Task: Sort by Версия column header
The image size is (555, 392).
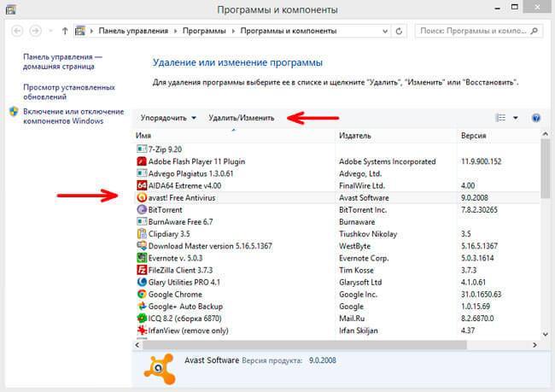Action: click(x=499, y=136)
